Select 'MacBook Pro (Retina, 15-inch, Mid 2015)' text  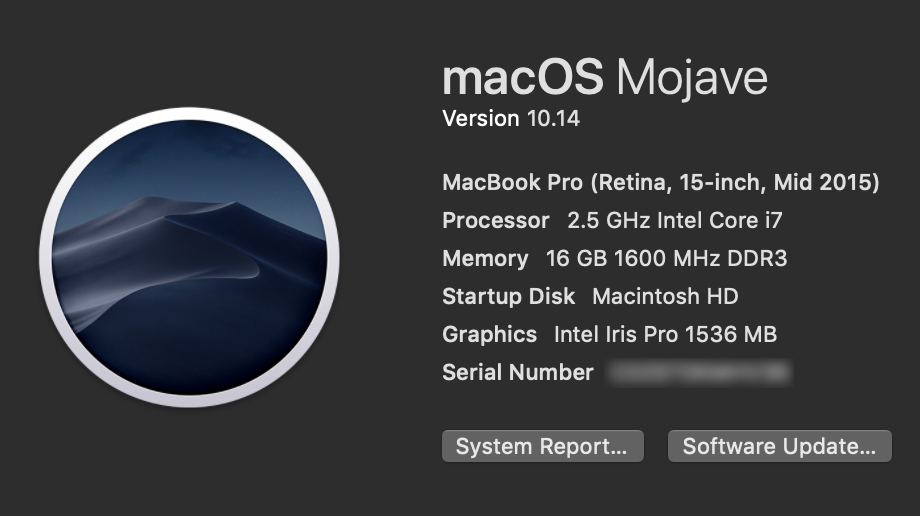661,183
